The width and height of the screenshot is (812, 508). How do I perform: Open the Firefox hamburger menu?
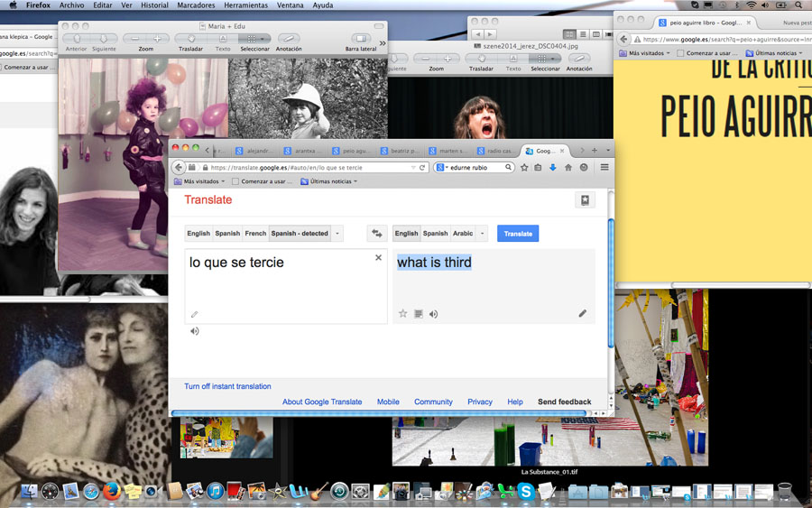coord(604,167)
